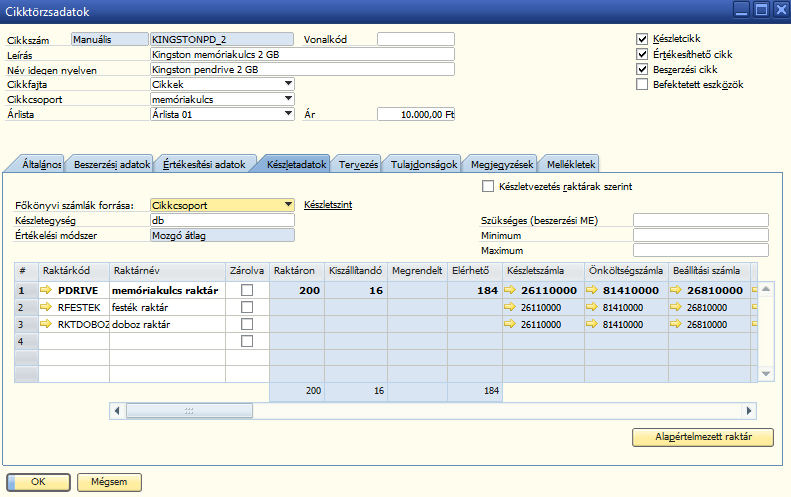Maximize the Cikktörzsadatok window
This screenshot has height=497, width=791.
761,10
